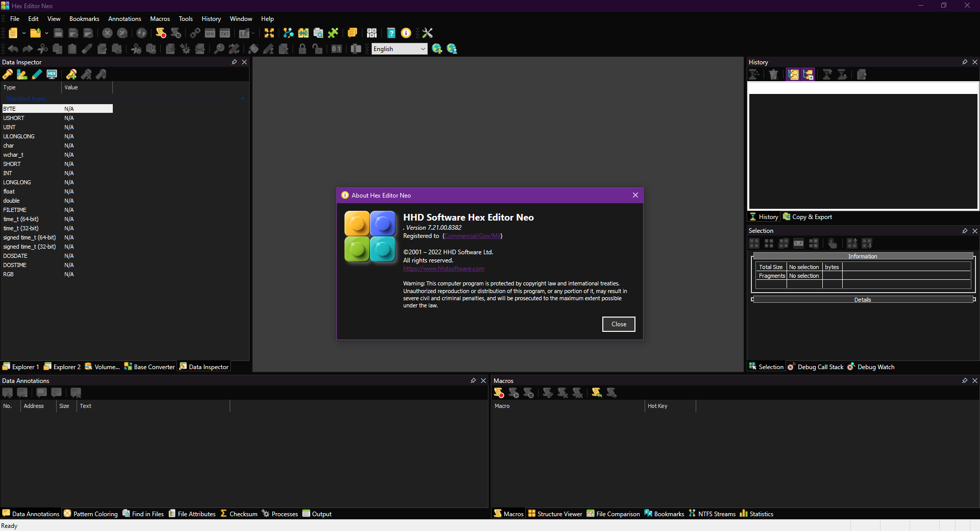Click the Type column header in Data Inspector

[31, 87]
